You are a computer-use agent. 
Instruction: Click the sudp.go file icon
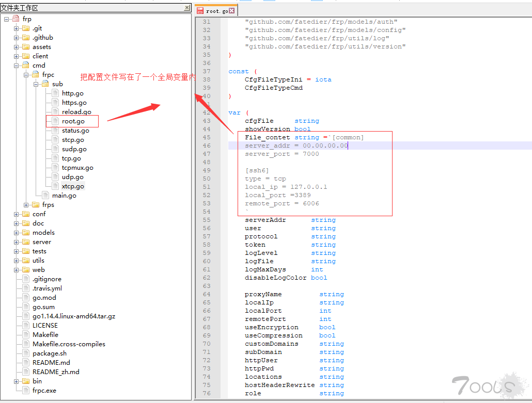coord(55,149)
